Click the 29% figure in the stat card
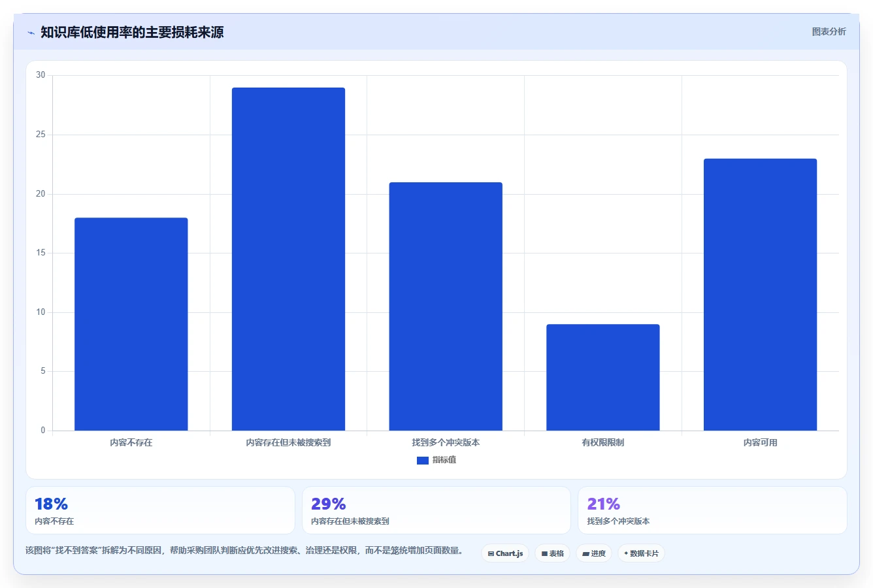This screenshot has width=873, height=588. click(x=328, y=504)
